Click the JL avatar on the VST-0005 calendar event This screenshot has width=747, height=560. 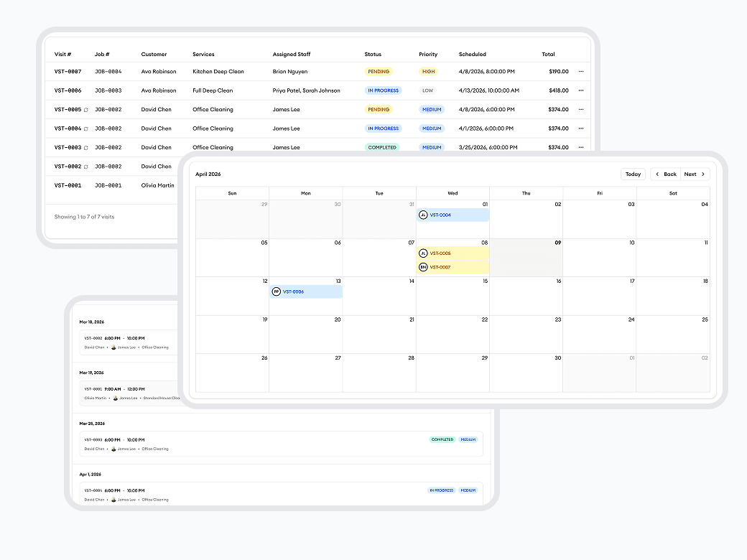[423, 253]
